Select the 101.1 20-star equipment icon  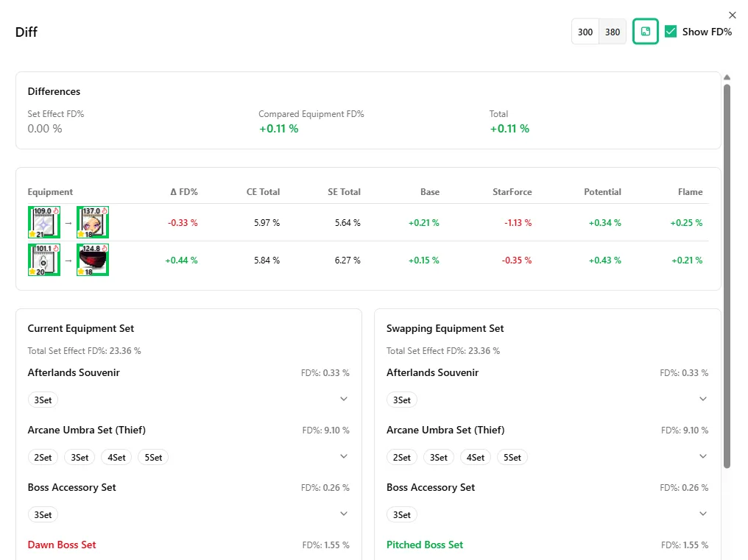point(44,260)
